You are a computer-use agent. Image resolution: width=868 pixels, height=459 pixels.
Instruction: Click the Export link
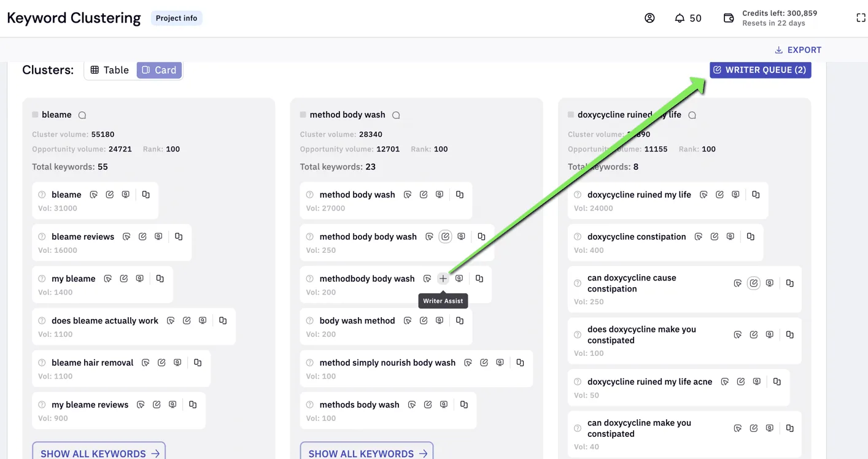[798, 50]
